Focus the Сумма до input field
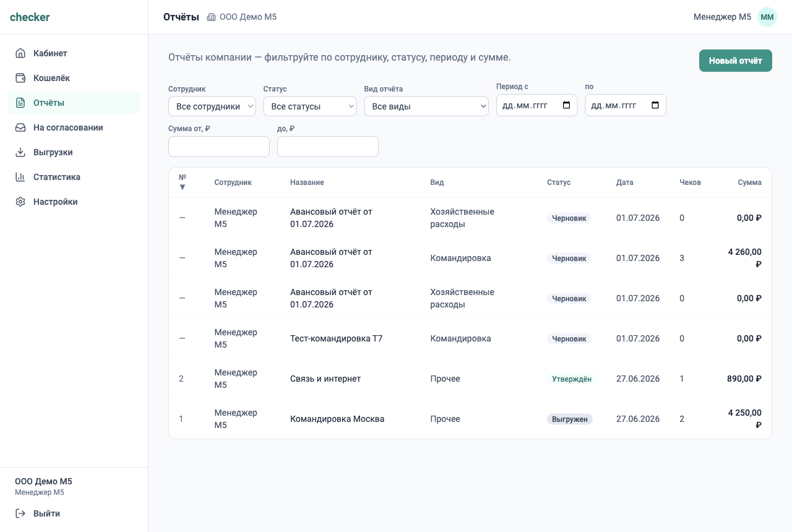Viewport: 792px width, 532px height. click(328, 147)
